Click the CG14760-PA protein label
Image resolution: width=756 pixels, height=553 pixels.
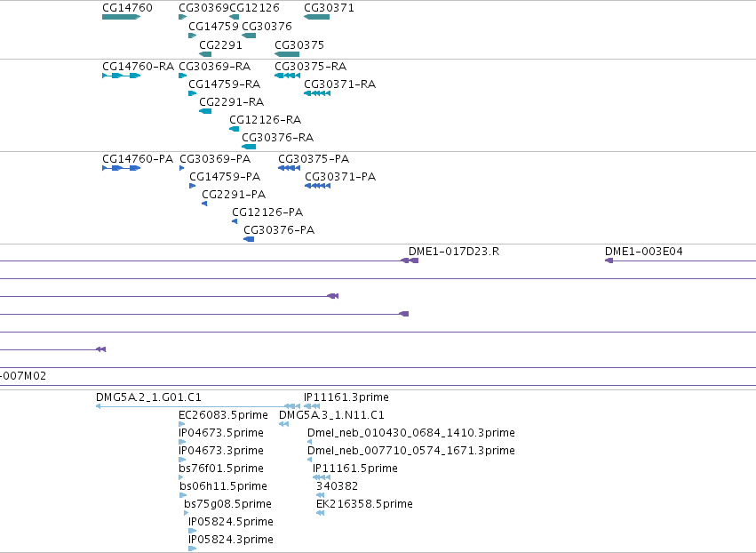point(138,159)
